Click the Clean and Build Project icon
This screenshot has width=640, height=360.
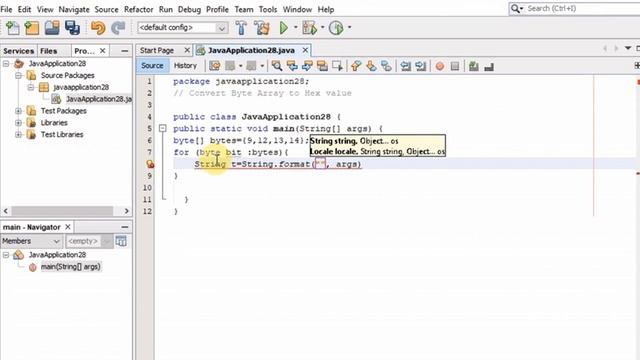pyautogui.click(x=262, y=28)
